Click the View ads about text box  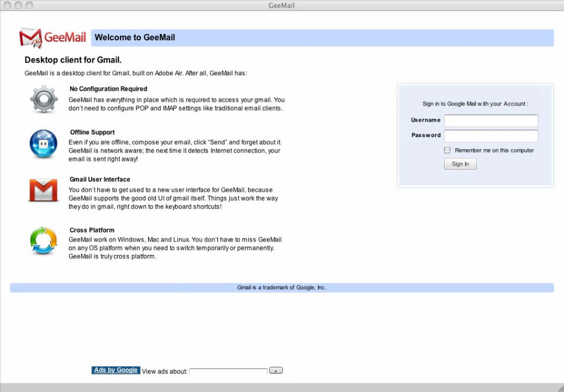tap(228, 371)
